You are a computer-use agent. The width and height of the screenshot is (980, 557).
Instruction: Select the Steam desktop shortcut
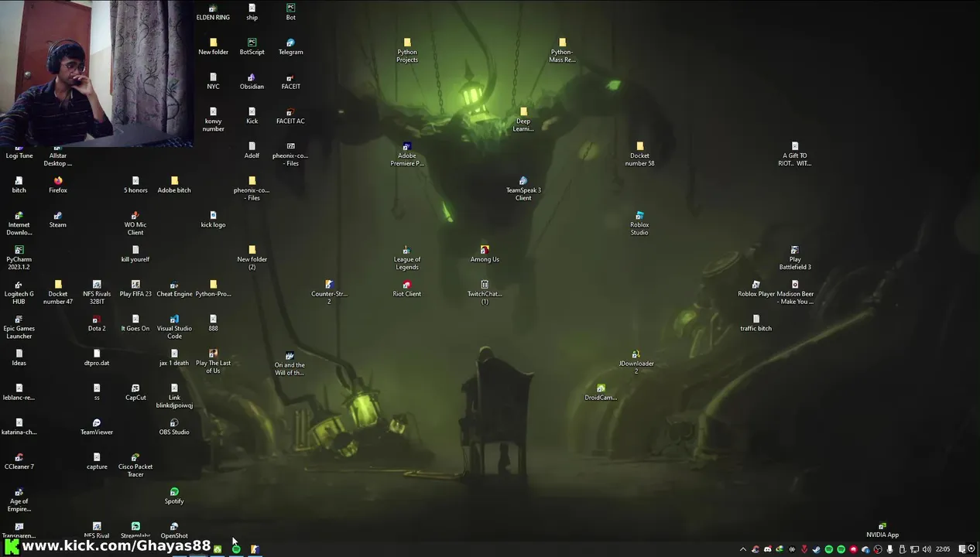(x=58, y=220)
